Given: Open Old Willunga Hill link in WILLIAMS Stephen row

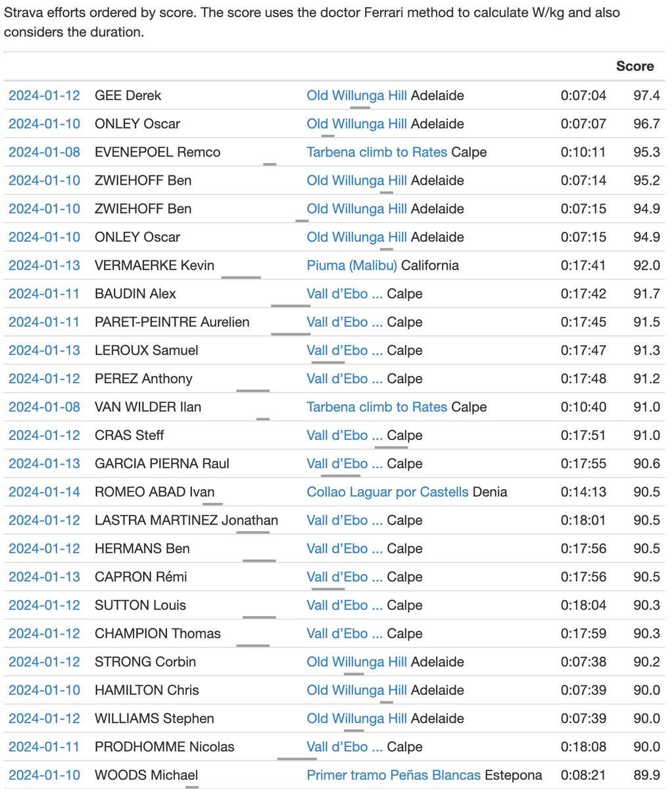Looking at the screenshot, I should click(357, 718).
